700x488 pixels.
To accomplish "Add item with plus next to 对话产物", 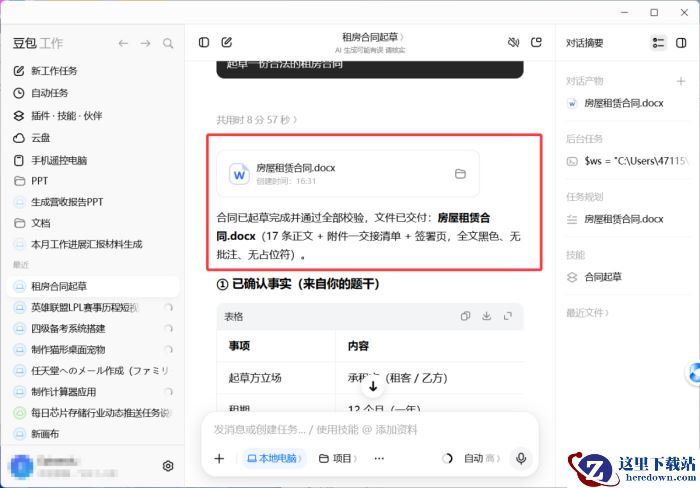I will pyautogui.click(x=681, y=81).
